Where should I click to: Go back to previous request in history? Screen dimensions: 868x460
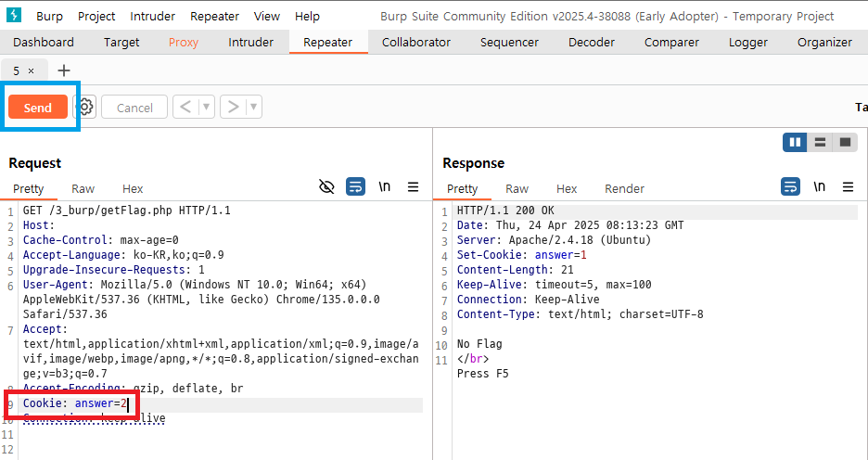click(x=185, y=107)
